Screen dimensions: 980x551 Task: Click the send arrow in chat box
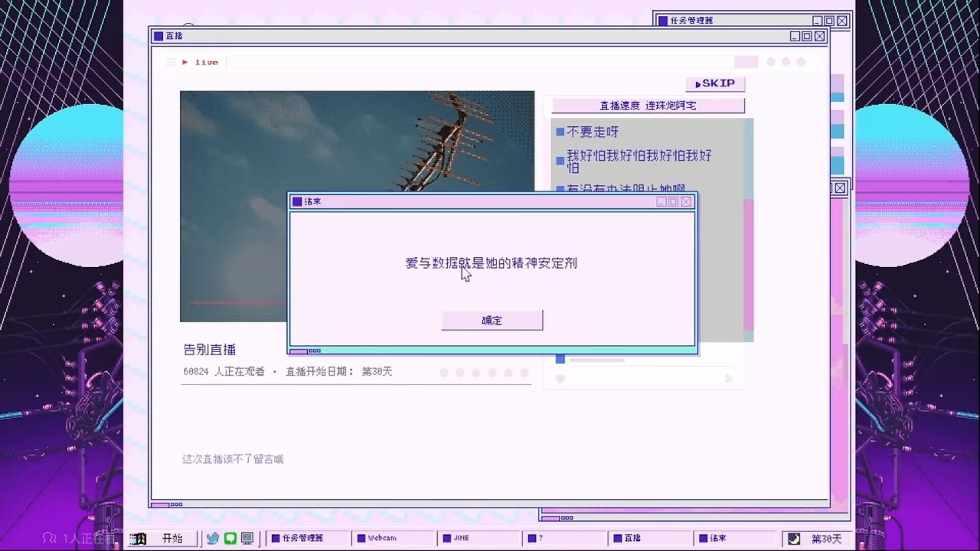tap(729, 378)
